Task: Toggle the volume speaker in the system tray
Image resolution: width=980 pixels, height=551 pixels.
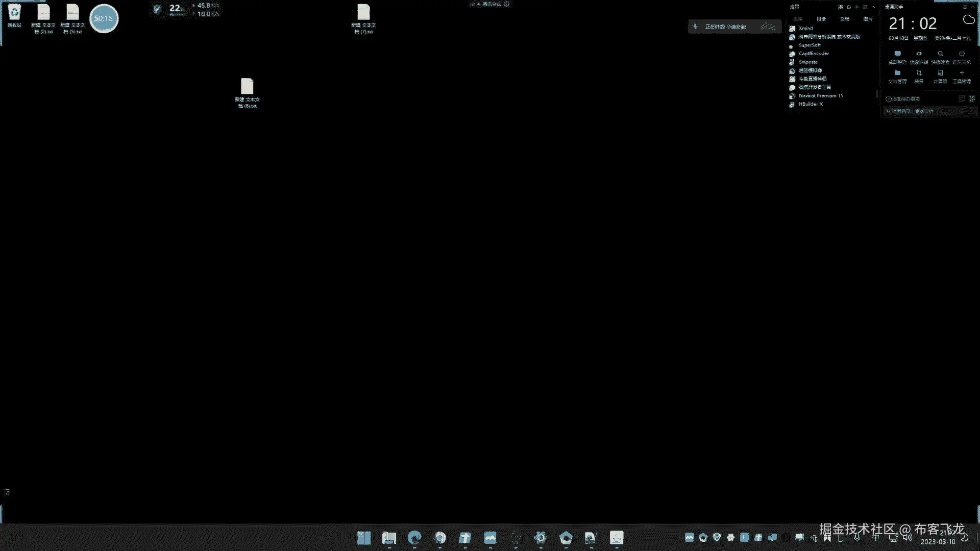Action: 907,537
